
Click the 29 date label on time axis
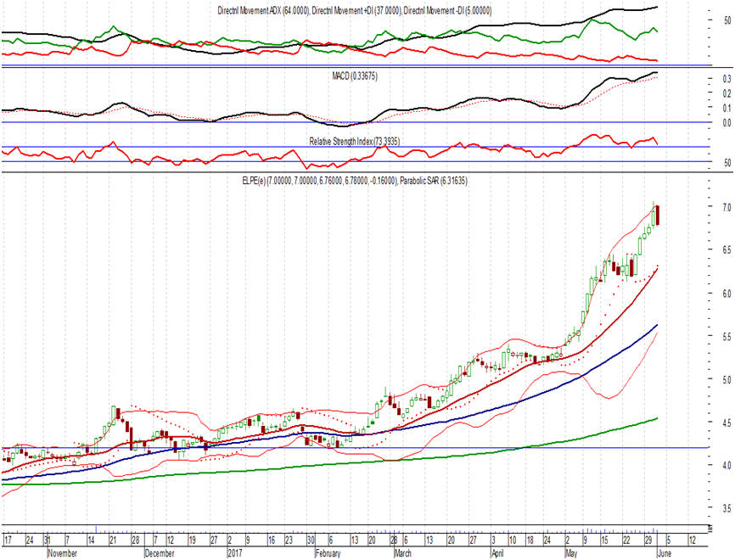point(649,540)
